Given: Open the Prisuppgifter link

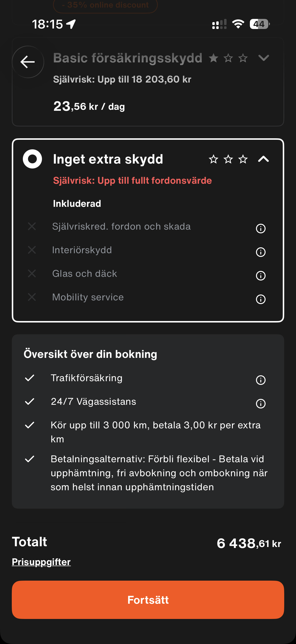Looking at the screenshot, I should pyautogui.click(x=41, y=562).
